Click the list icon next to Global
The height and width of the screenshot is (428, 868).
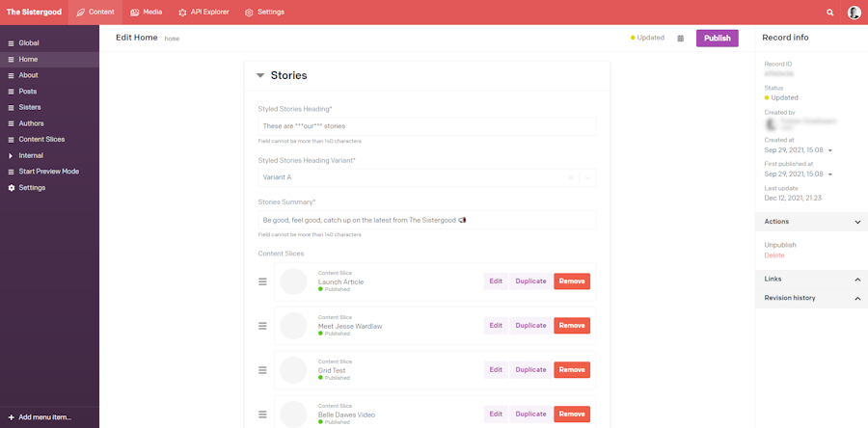[x=11, y=43]
